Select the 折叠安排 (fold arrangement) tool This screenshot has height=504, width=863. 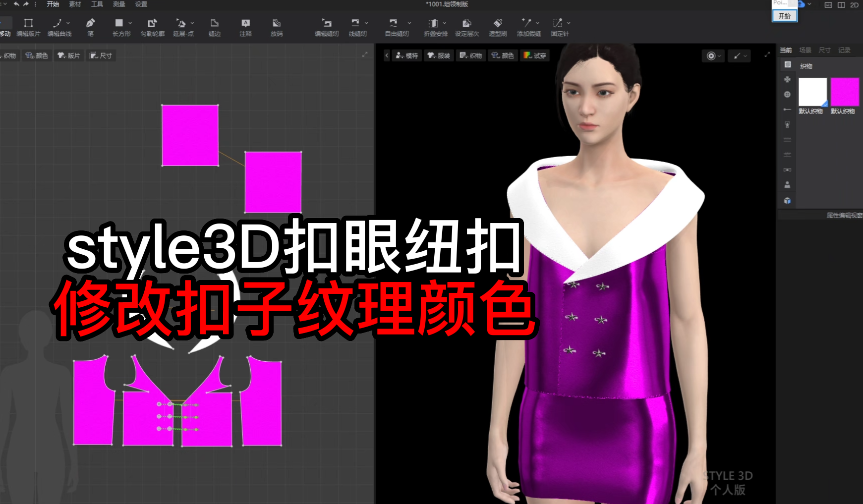tap(435, 27)
